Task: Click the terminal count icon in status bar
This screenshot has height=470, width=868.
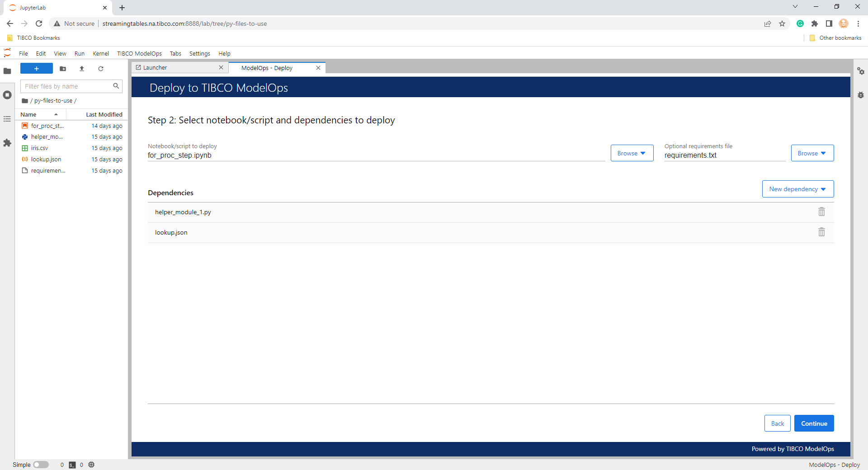Action: (72, 465)
